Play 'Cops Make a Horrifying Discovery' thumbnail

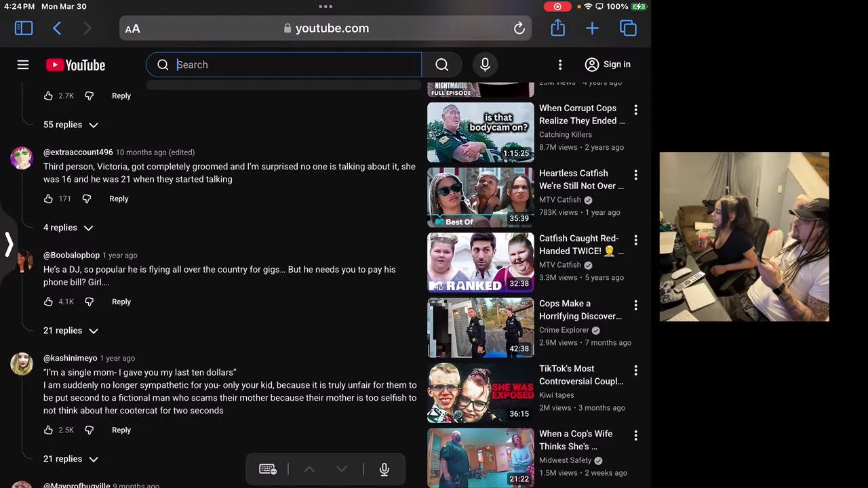click(481, 327)
